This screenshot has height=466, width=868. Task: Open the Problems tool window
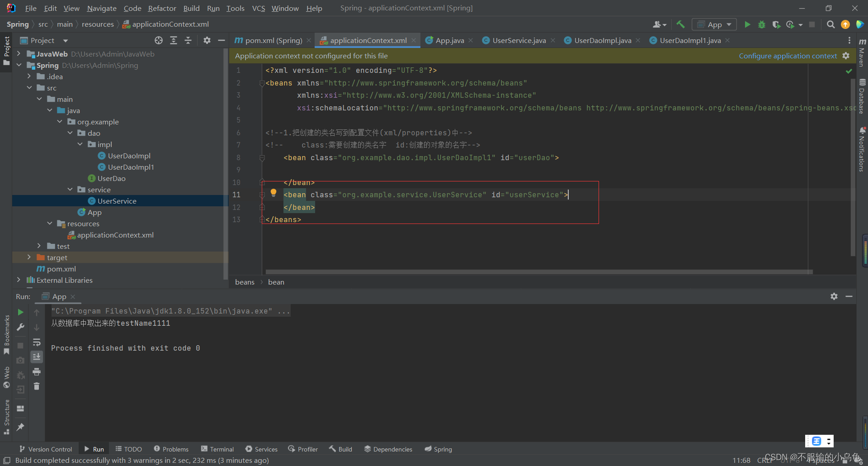pos(171,449)
